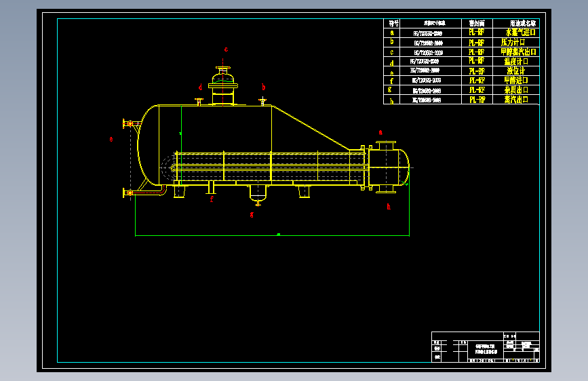Click the yellow 'c' symbol cell in the table

pos(392,52)
